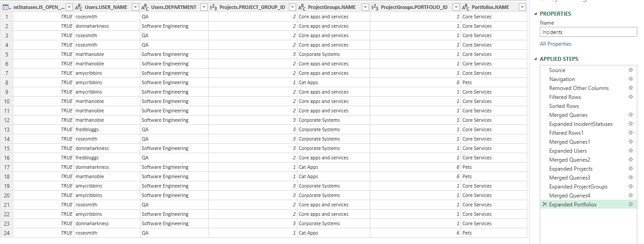Open filter dropdown for Portfolios.NAME column
644x244 pixels.
click(x=522, y=7)
